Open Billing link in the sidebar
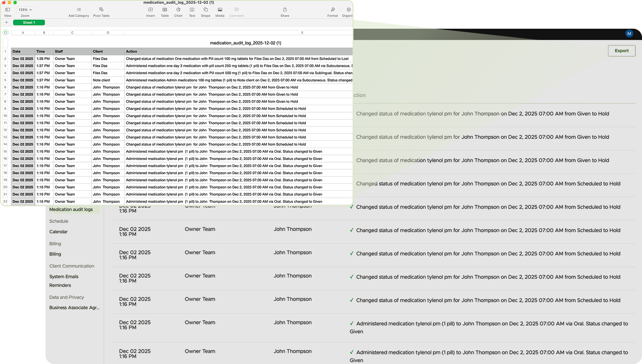Viewport: 642px width, 364px height. (55, 254)
